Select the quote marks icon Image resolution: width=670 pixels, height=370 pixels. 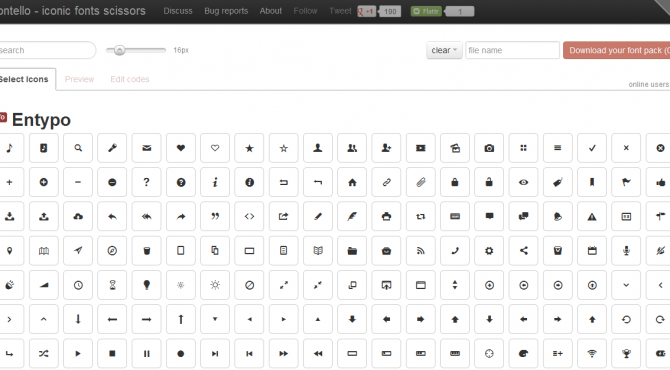(215, 217)
